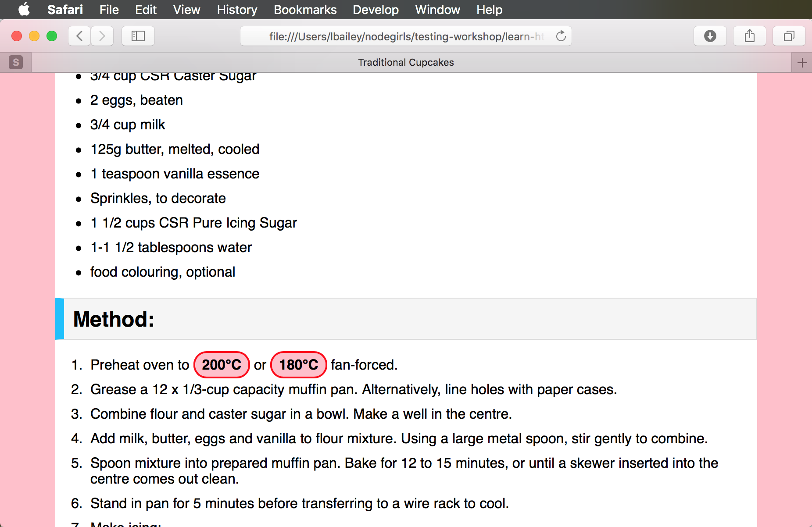The image size is (812, 527).
Task: Select the Traditional Cupcakes tab
Action: [411, 63]
